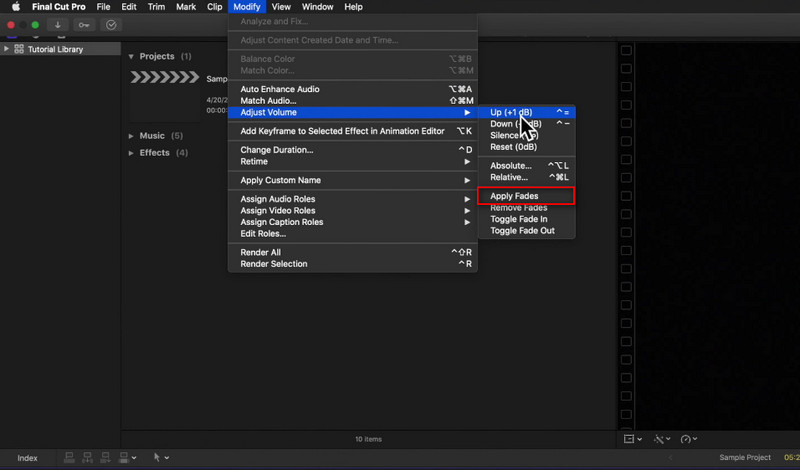Open the Edit menu
The height and width of the screenshot is (470, 800).
coord(129,7)
